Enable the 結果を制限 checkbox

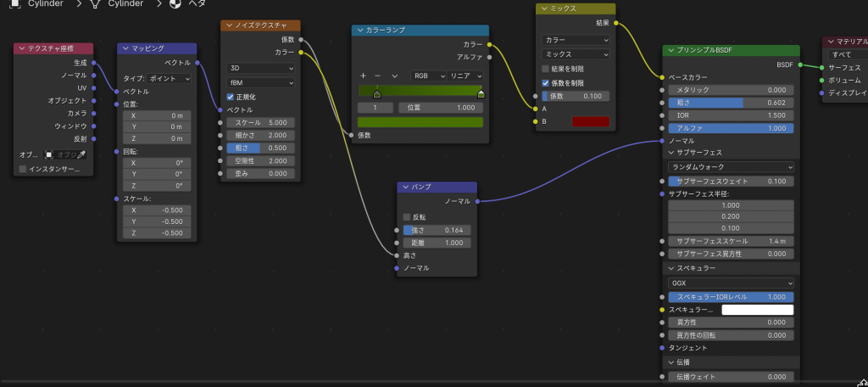(x=547, y=69)
